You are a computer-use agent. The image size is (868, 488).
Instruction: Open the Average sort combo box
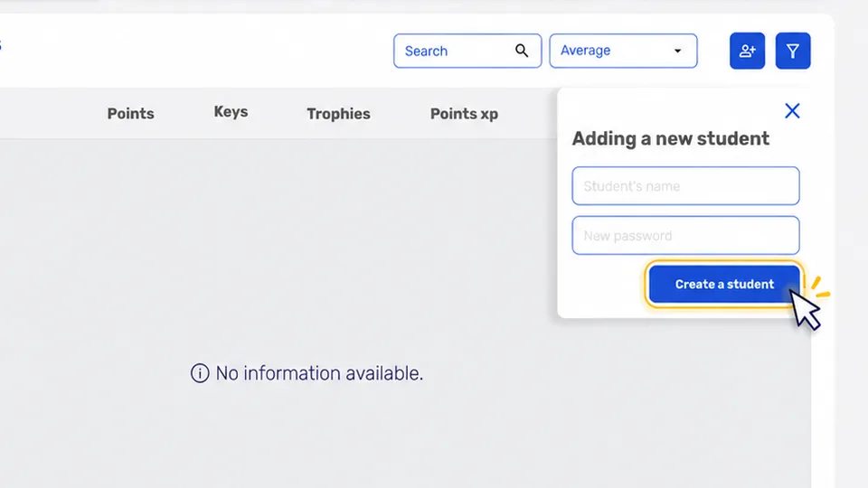[x=623, y=51]
